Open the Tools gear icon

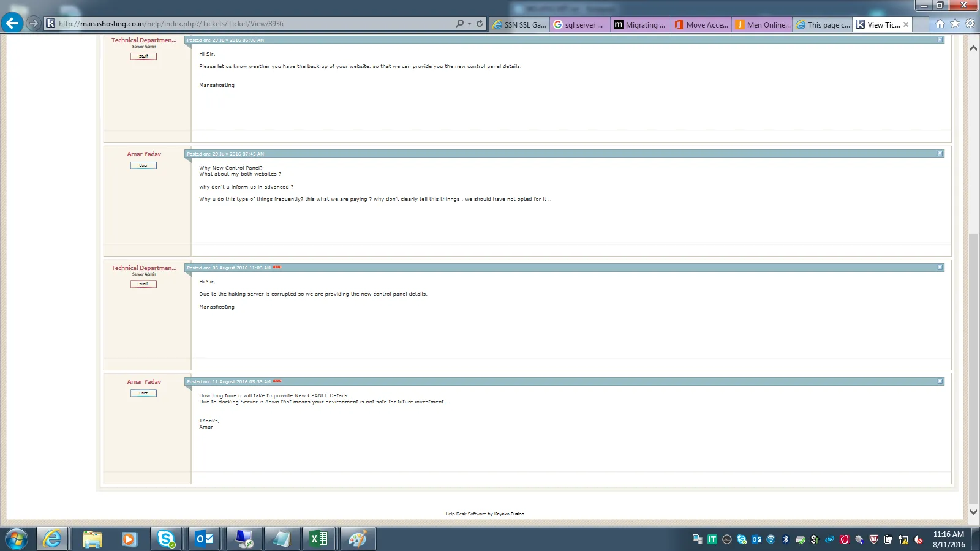point(970,24)
